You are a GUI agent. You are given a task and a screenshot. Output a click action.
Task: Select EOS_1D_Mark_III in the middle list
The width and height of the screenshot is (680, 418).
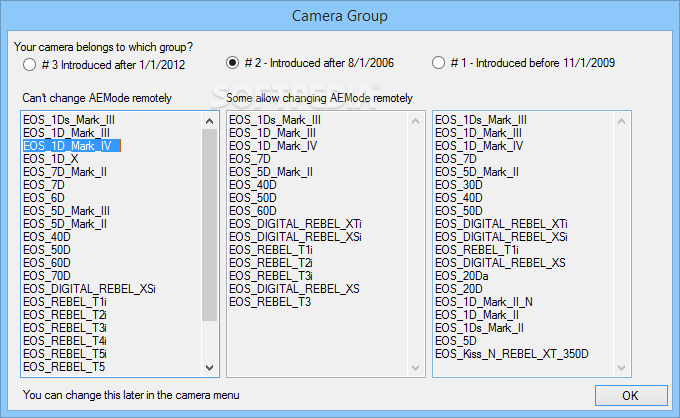tap(272, 133)
